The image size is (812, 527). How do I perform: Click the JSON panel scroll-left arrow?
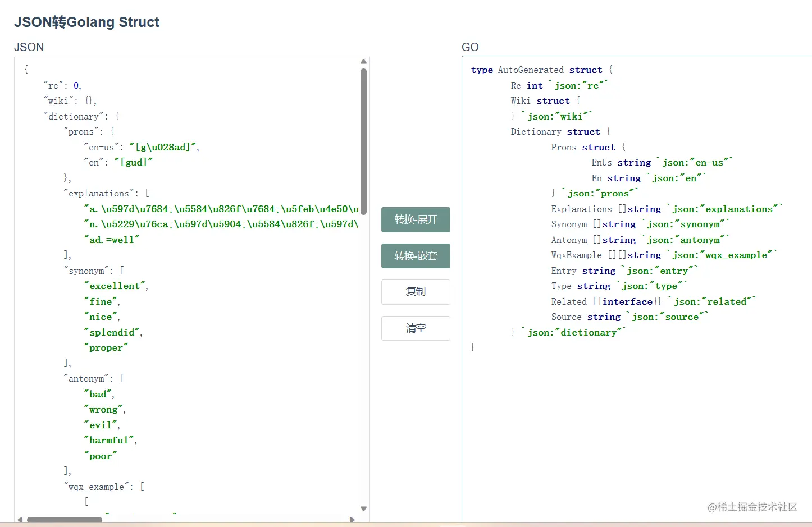coord(20,520)
